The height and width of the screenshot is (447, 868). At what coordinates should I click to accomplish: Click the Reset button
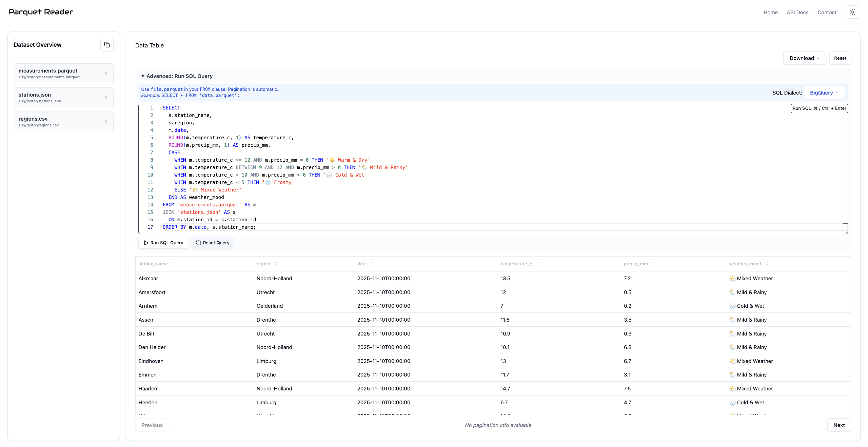tap(840, 58)
